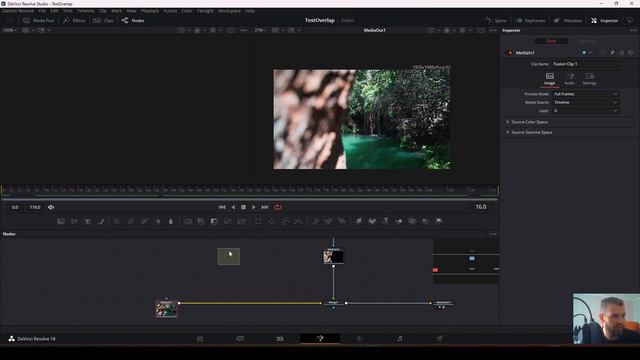This screenshot has height=360, width=640.
Task: Add a pEmitter particle node
Action: click(x=315, y=221)
